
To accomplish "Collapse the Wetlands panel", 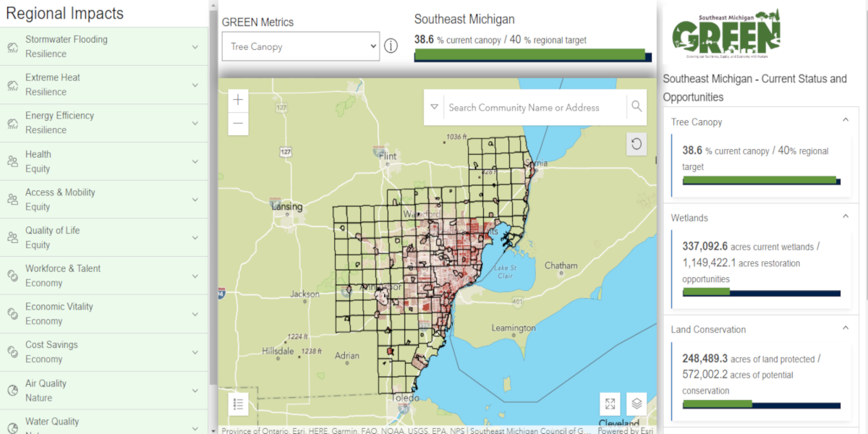I will (x=845, y=217).
